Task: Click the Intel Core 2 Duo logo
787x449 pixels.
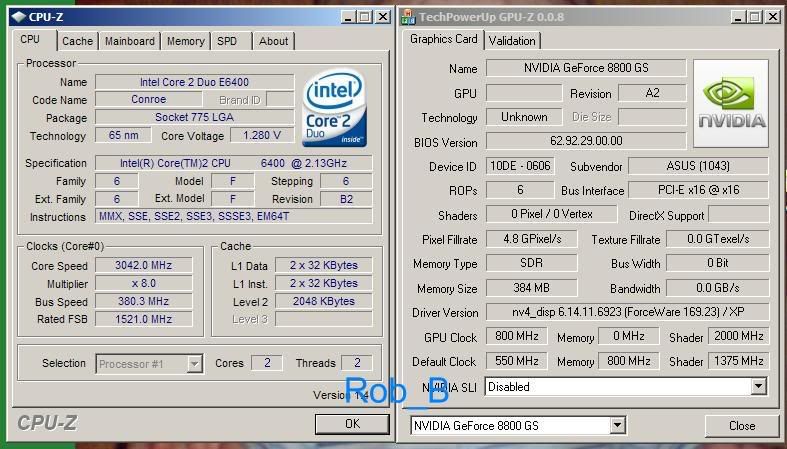Action: click(x=337, y=107)
